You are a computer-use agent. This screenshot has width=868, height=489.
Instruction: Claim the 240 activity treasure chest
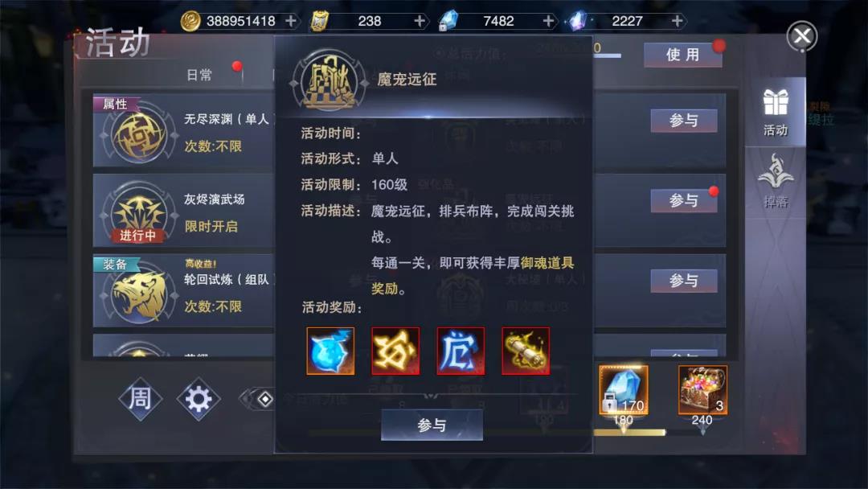coord(702,390)
